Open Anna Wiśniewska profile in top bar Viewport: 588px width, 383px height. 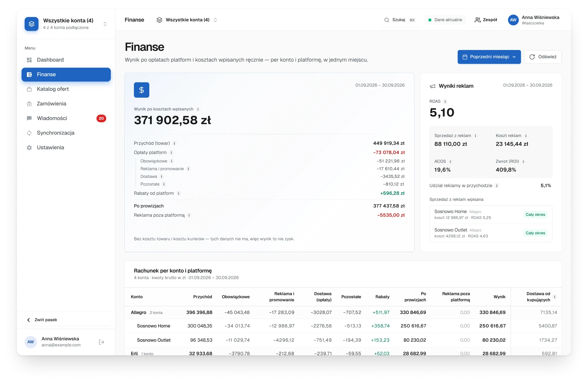tap(534, 20)
